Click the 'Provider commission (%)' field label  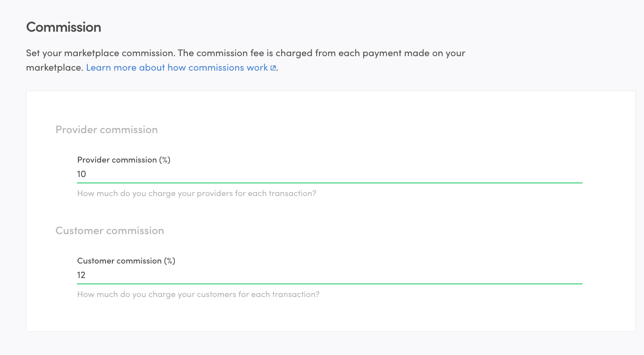(124, 160)
